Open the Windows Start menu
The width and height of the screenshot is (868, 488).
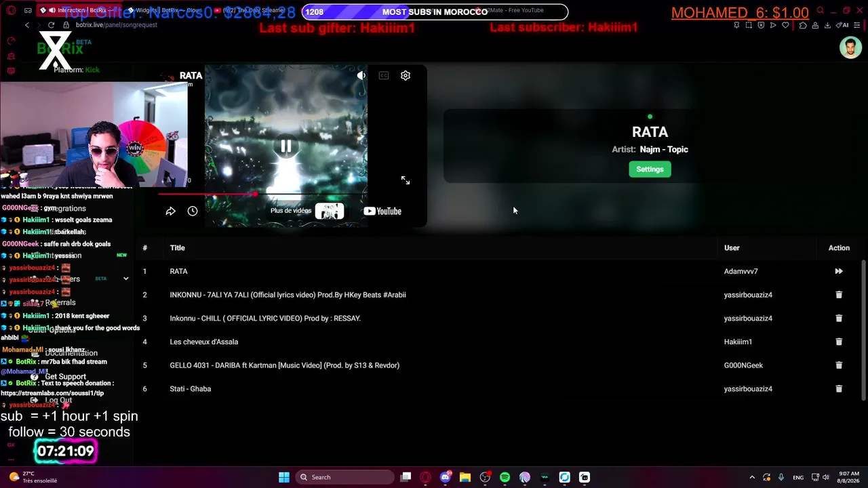[284, 477]
